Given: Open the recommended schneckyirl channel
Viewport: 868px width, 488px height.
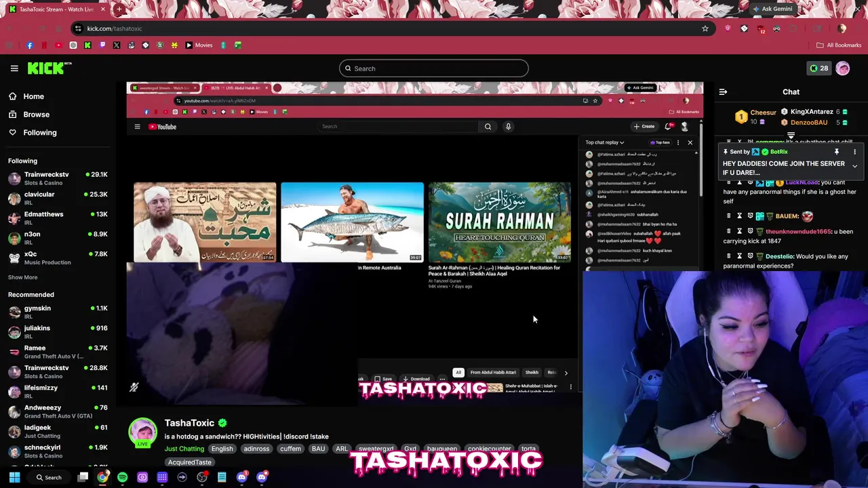Looking at the screenshot, I should (58, 451).
